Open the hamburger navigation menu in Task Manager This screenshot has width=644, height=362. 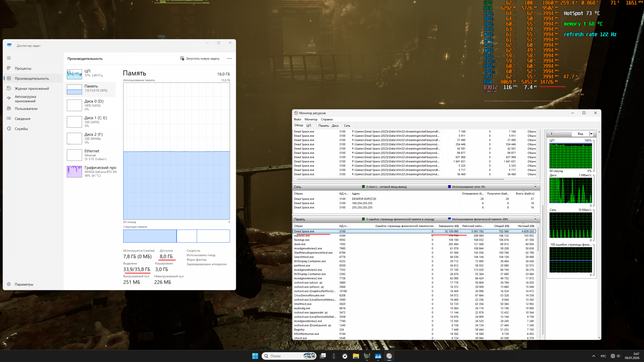9,58
